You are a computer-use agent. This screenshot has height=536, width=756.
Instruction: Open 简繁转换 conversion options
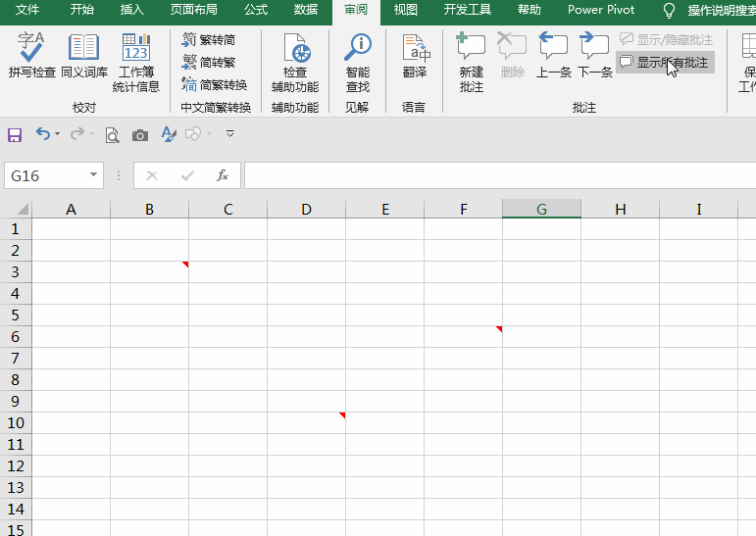tap(215, 85)
